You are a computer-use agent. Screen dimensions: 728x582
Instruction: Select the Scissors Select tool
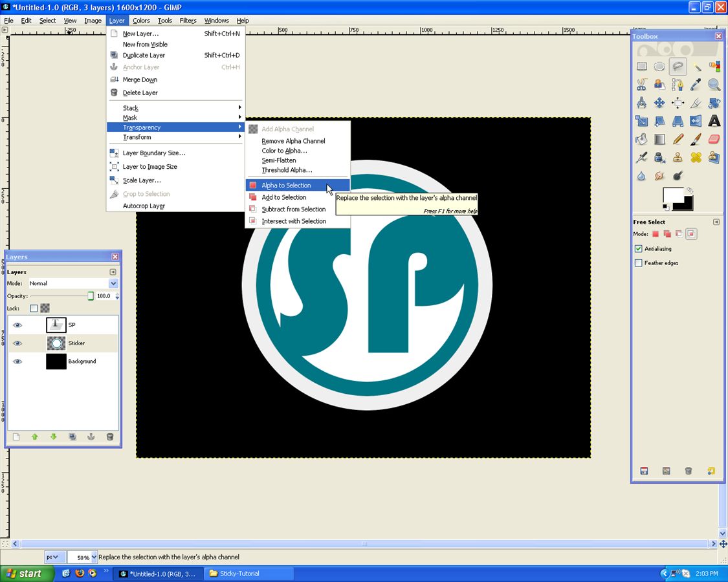[642, 85]
